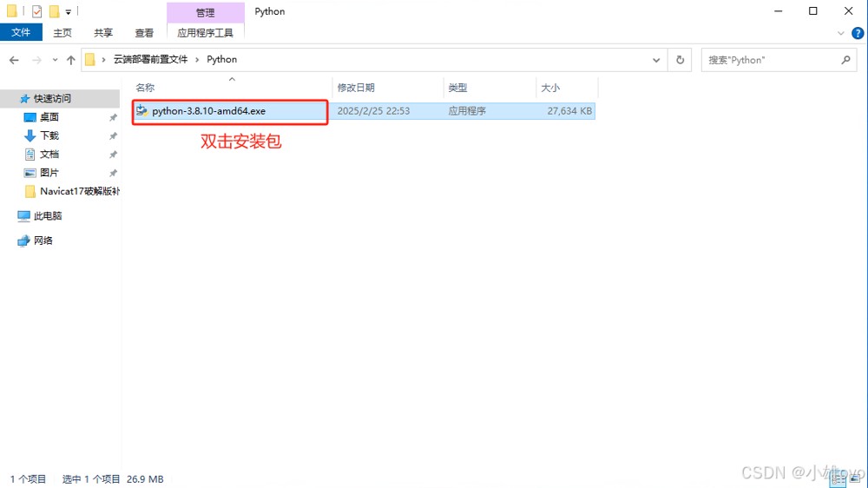Click the Back navigation arrow

14,60
